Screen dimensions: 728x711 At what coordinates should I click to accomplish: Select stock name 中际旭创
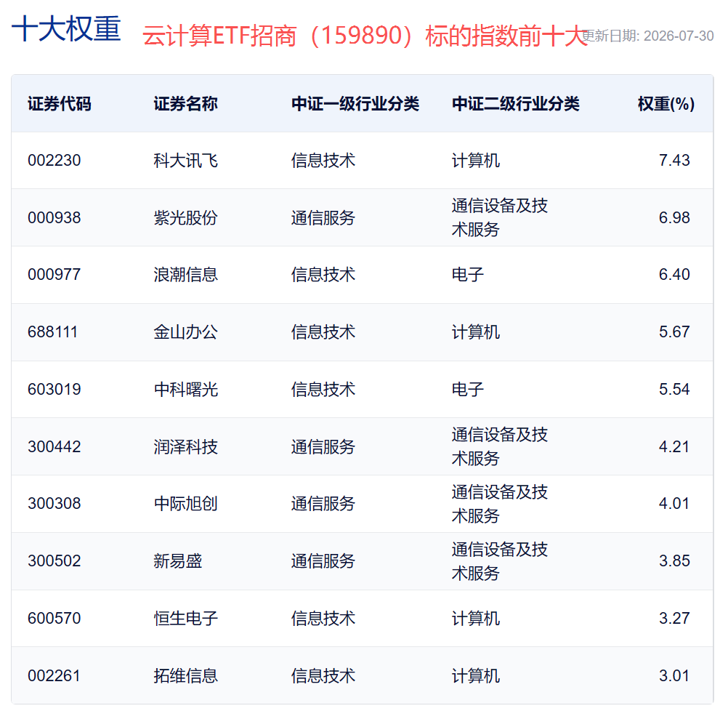[x=186, y=503]
